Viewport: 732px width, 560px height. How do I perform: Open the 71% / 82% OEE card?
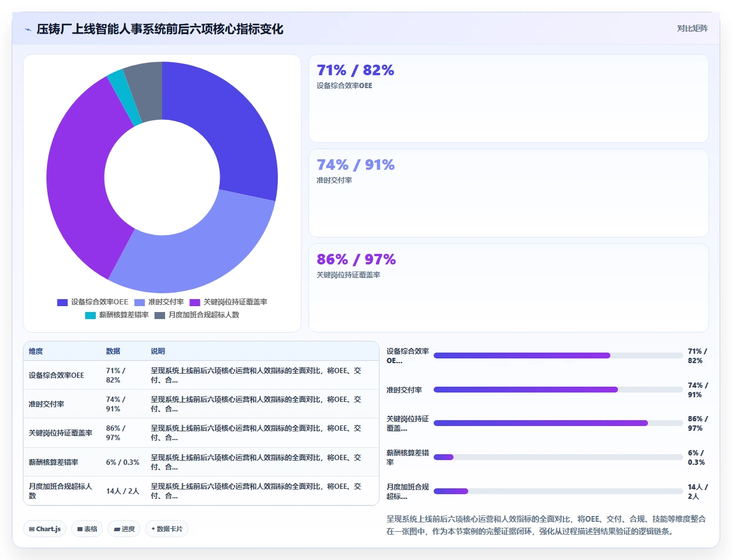point(509,99)
